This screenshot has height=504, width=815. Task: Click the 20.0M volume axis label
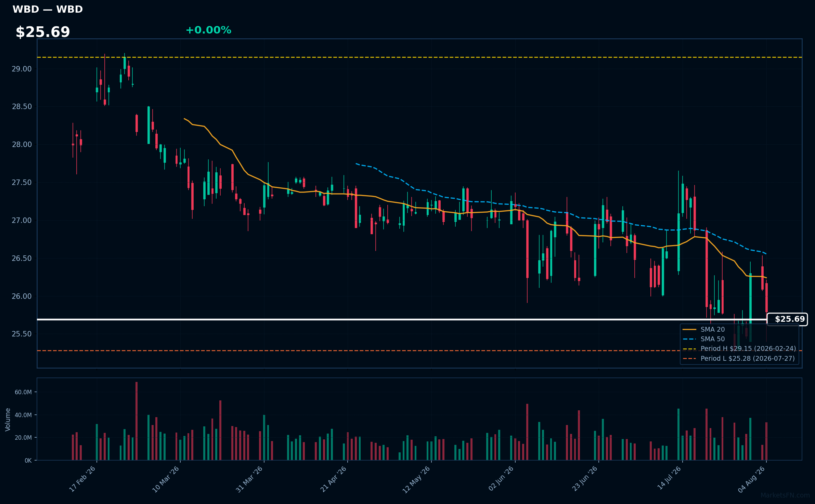pyautogui.click(x=23, y=438)
